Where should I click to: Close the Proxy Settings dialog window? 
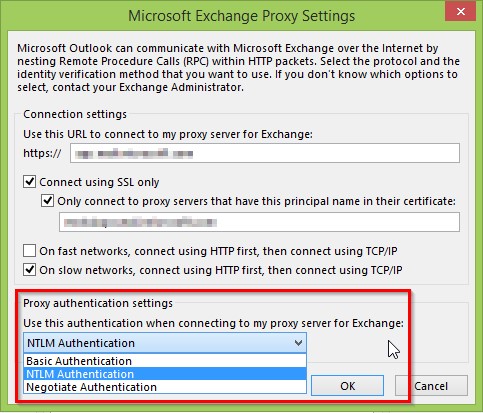tap(461, 12)
